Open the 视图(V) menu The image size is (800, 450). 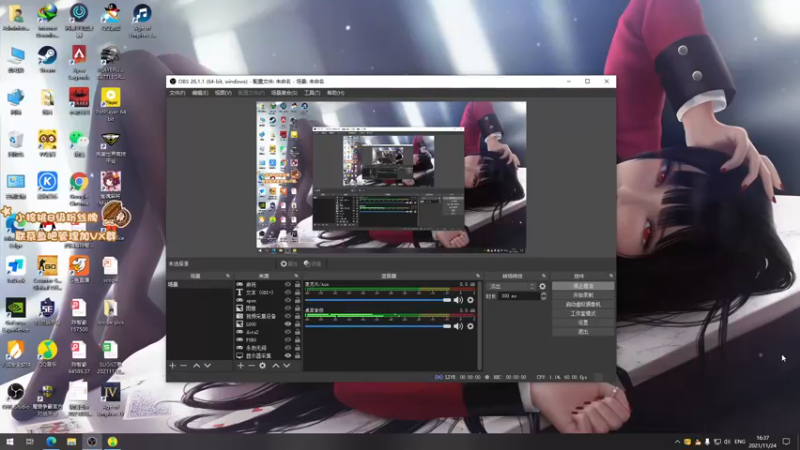coord(223,93)
